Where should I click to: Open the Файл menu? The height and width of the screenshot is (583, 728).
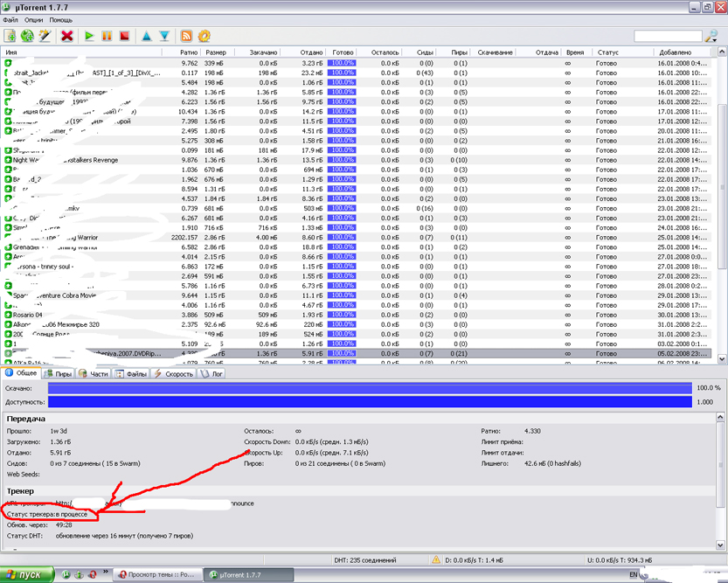(x=10, y=20)
